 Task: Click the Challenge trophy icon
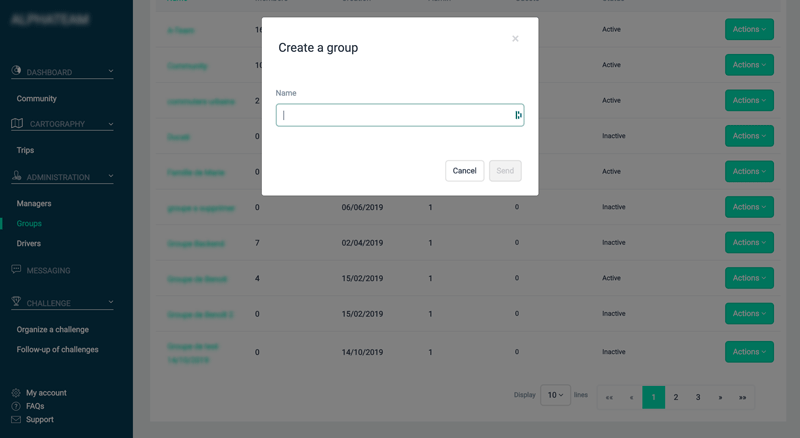pyautogui.click(x=17, y=302)
